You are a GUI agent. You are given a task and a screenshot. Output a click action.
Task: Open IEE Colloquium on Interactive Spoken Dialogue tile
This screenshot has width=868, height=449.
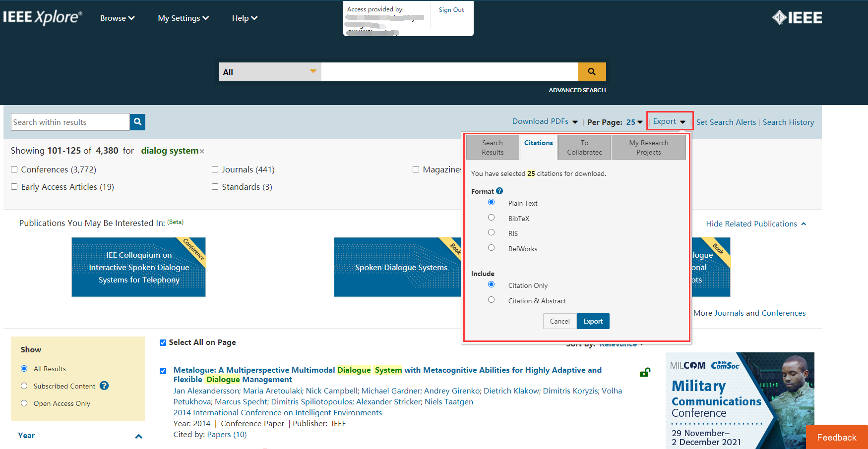pyautogui.click(x=139, y=267)
